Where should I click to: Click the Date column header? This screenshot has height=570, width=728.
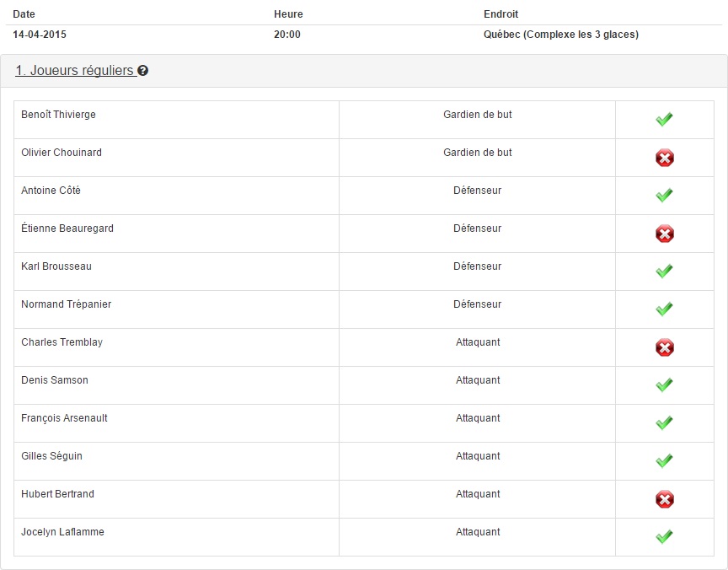pos(24,14)
